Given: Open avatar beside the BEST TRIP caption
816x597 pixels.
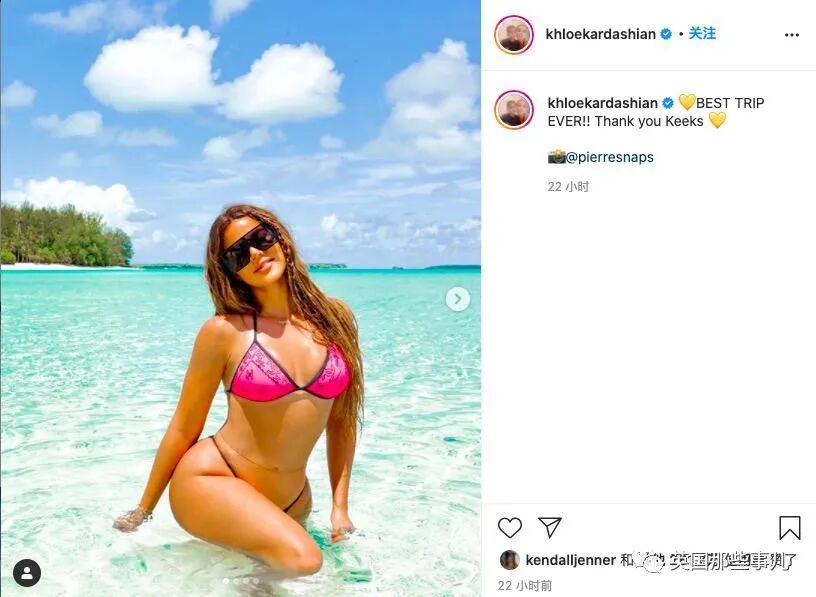Looking at the screenshot, I should coord(514,110).
